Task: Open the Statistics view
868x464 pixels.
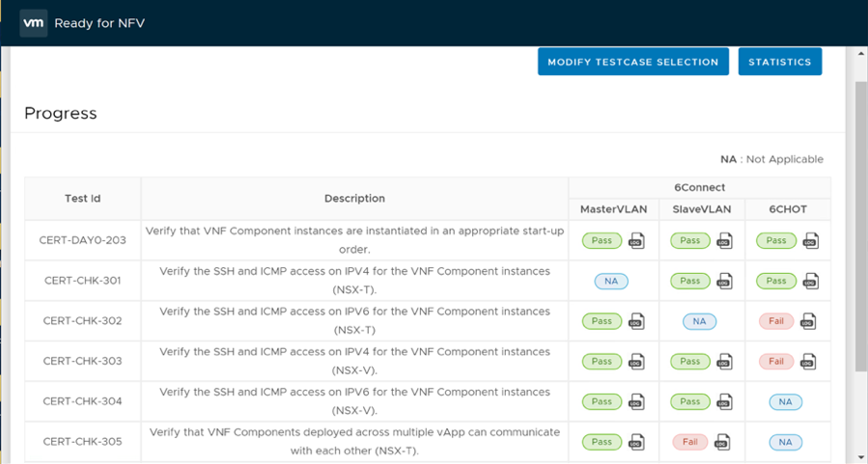Action: coord(779,62)
